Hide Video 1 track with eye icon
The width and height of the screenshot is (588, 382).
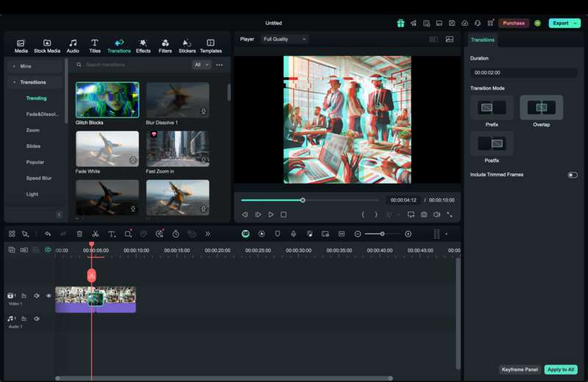(49, 296)
